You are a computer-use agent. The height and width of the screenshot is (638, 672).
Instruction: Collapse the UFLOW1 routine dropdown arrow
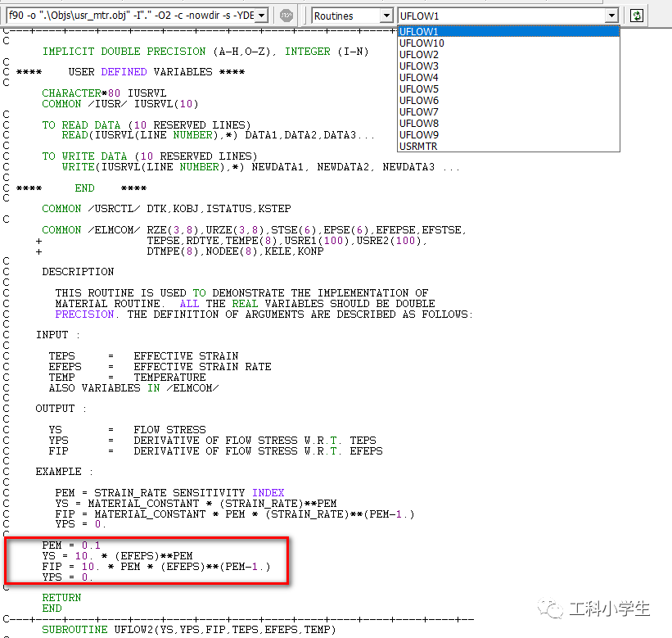tap(611, 16)
